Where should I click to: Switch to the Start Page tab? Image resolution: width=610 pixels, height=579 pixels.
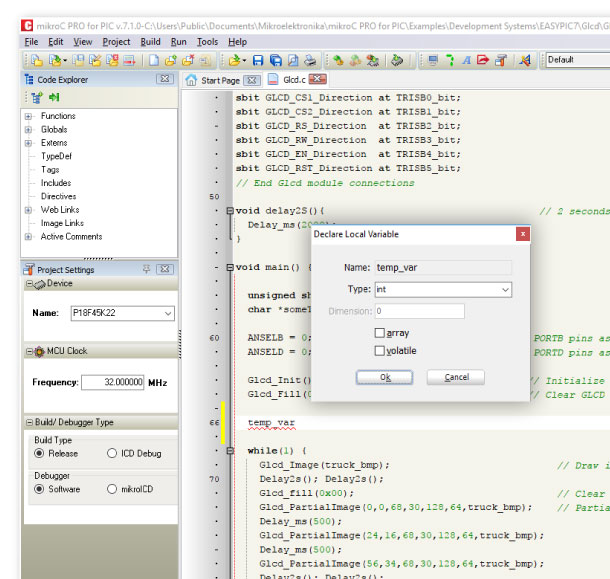point(220,81)
